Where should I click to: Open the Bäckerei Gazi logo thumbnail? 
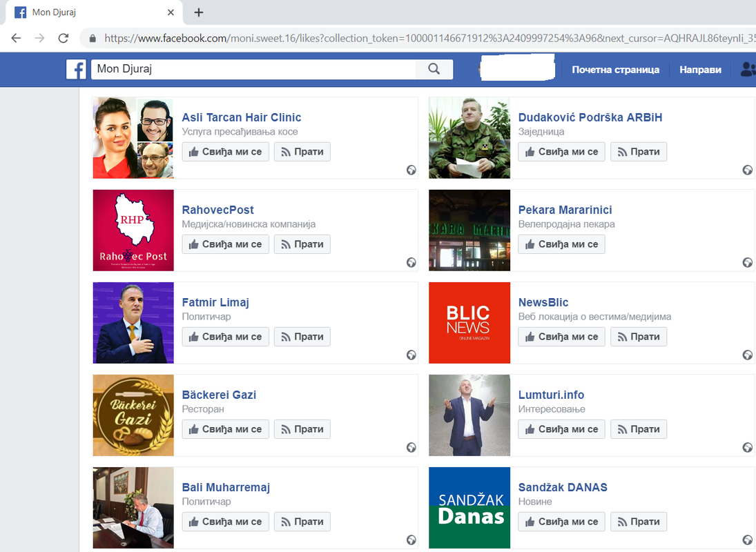click(133, 415)
